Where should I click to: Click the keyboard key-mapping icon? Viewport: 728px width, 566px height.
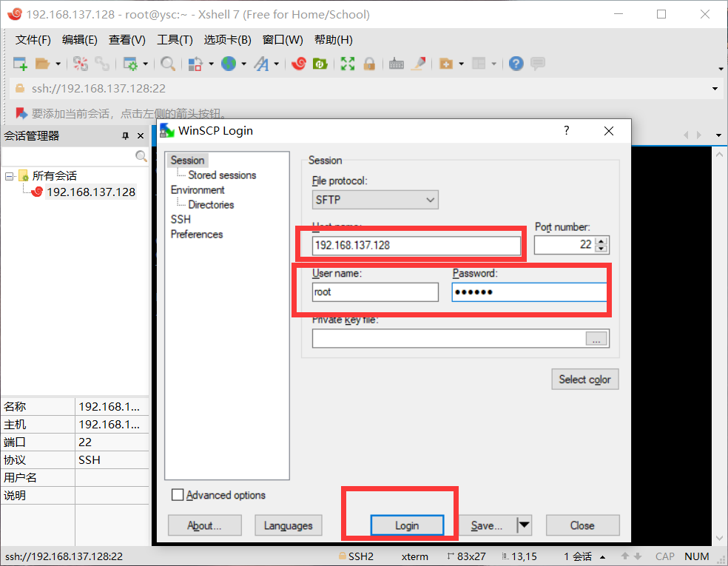[x=396, y=64]
